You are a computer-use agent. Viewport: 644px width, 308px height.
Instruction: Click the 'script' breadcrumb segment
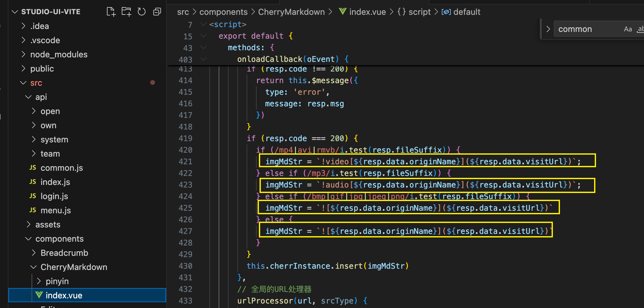pos(419,12)
